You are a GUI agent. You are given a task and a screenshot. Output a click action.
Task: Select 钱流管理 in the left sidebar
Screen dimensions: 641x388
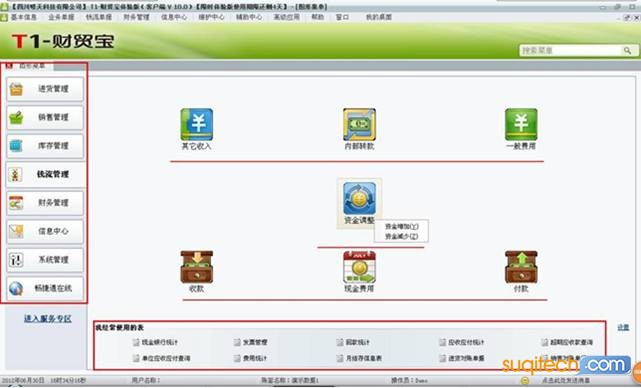click(x=45, y=175)
